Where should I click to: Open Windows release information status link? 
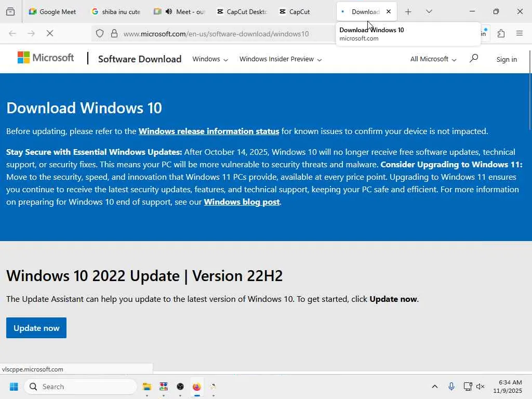[209, 131]
